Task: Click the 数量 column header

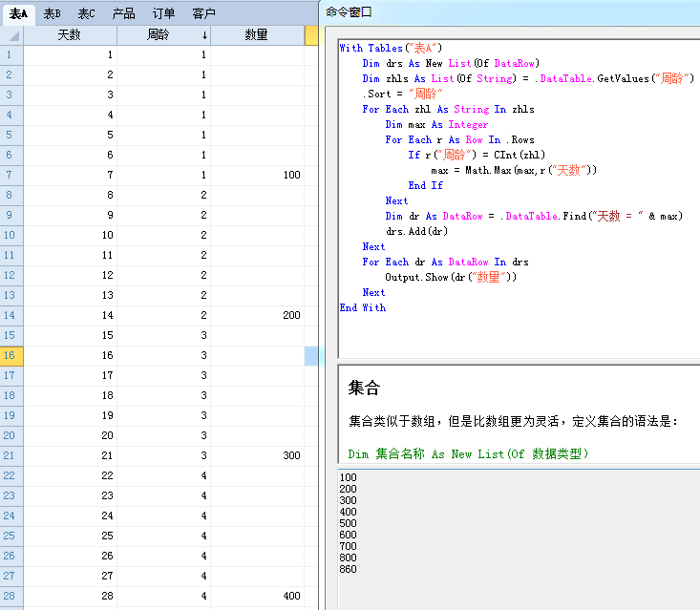Action: (258, 35)
